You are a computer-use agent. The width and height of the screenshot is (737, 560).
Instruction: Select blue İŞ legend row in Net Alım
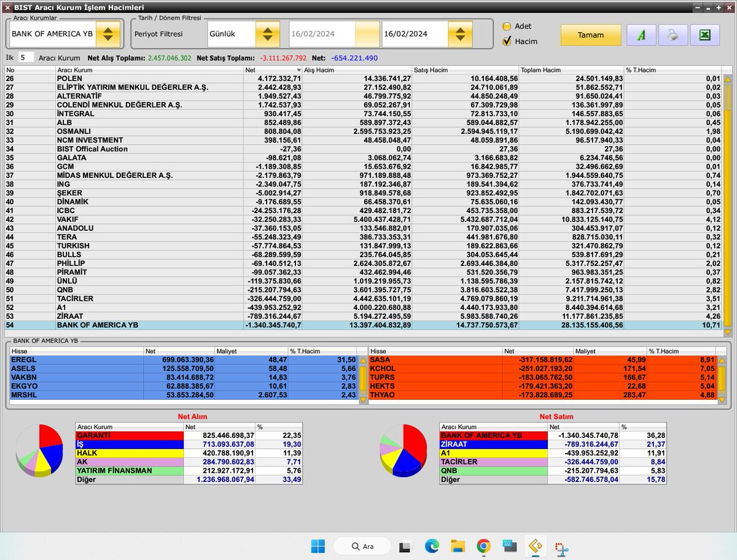pyautogui.click(x=189, y=444)
